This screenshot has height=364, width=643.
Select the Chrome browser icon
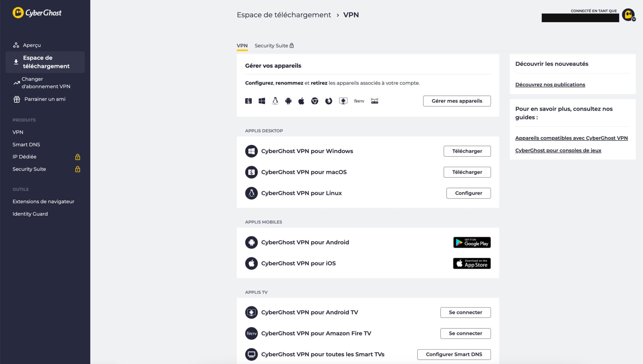pos(315,101)
